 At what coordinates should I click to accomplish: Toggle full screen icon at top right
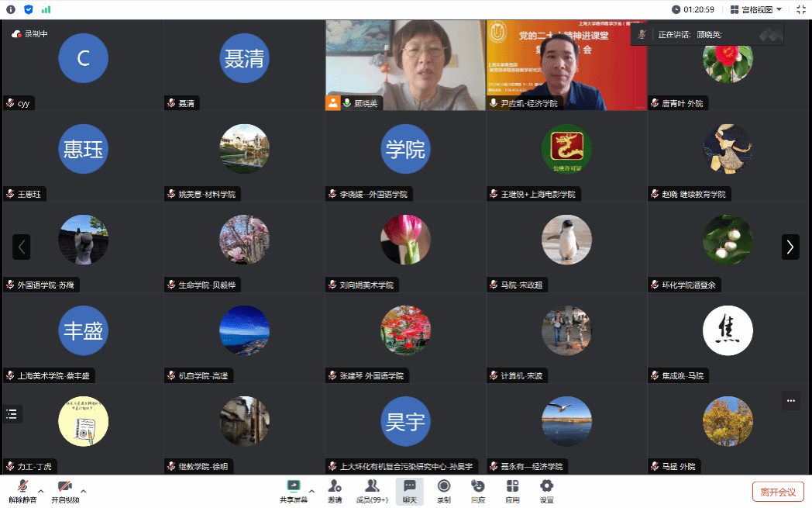pos(801,9)
